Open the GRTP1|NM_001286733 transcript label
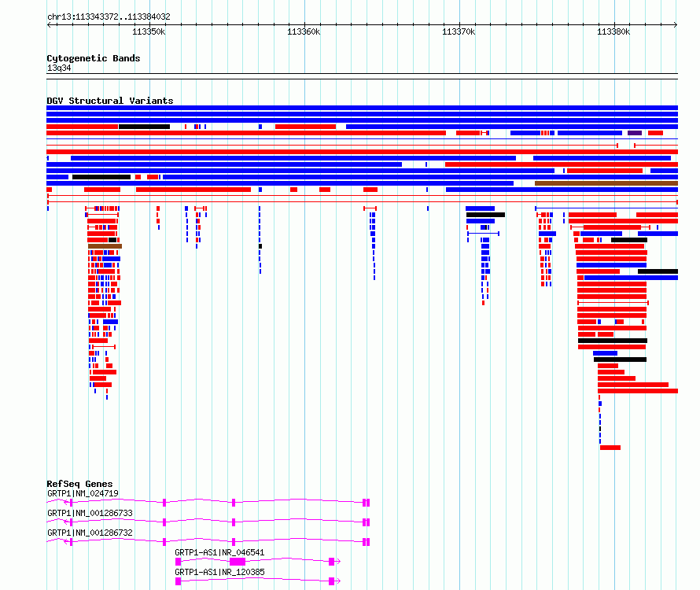 [90, 513]
